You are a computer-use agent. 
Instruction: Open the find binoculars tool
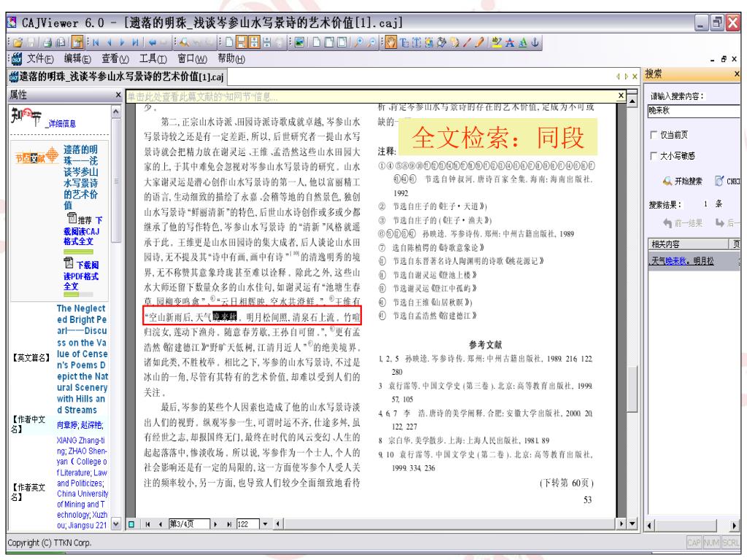click(x=184, y=42)
